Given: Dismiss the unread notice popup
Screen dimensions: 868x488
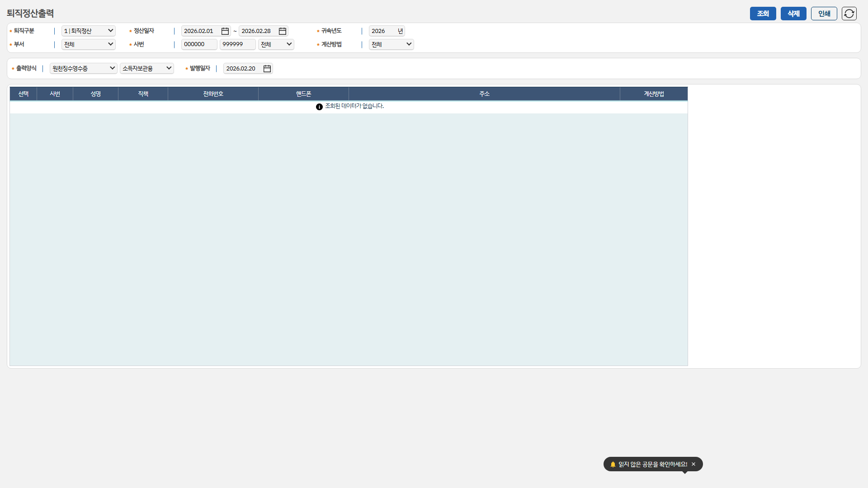Looking at the screenshot, I should click(x=693, y=464).
